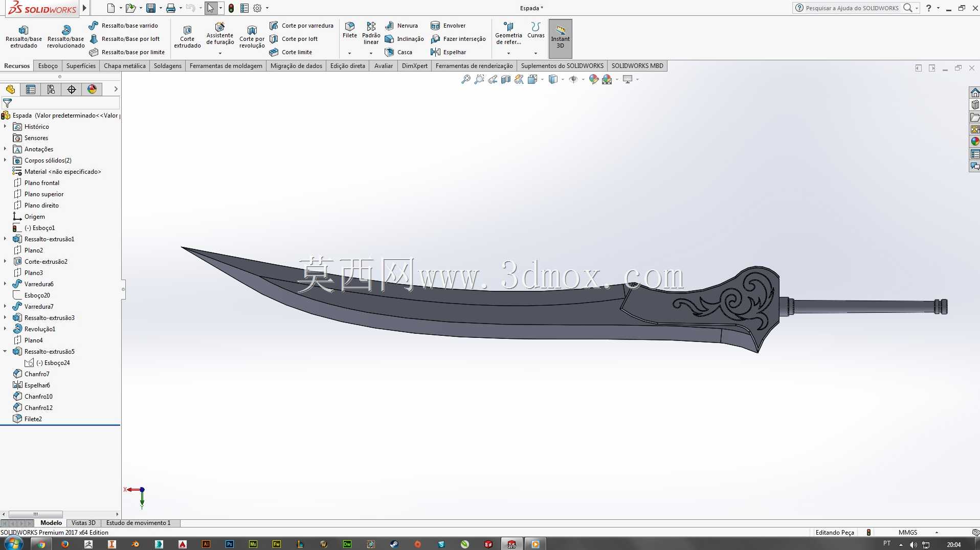Open ConfigurationManager panel tab
980x550 pixels.
[51, 89]
